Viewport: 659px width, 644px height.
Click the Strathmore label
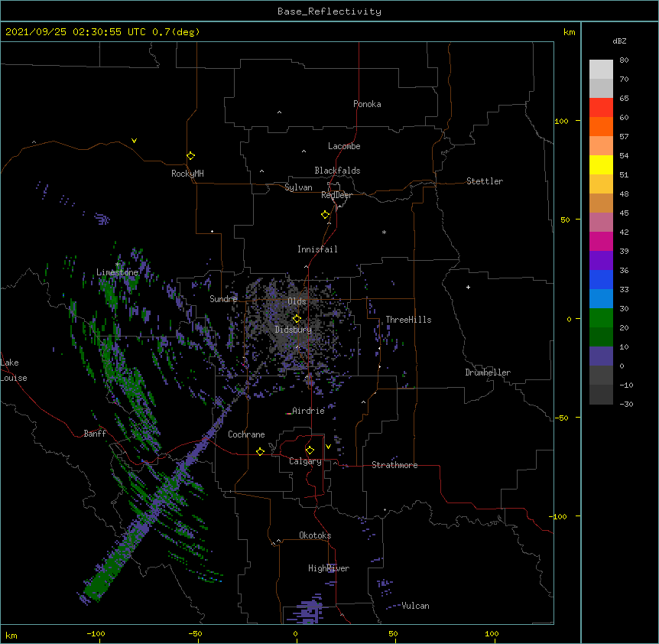point(394,465)
